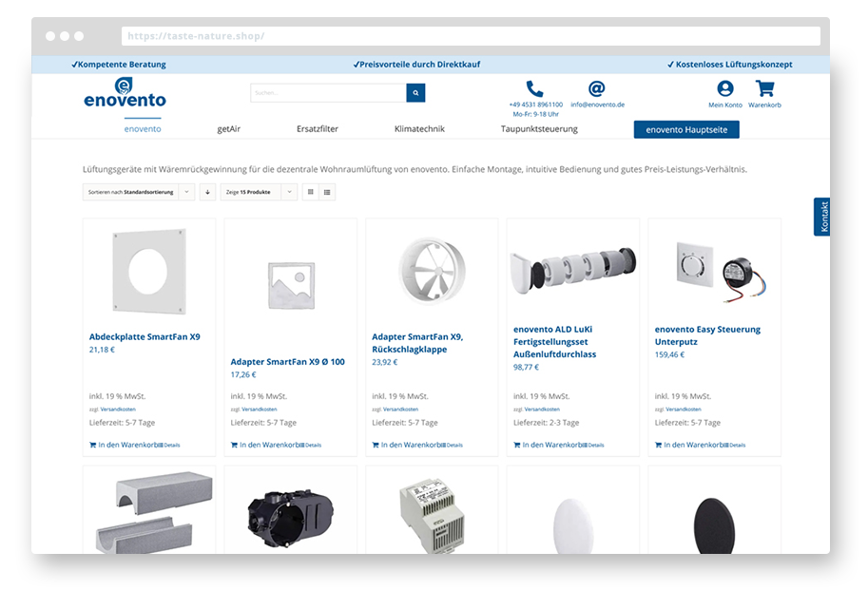Click cart icon for enovento ALD LuKi set

click(517, 445)
